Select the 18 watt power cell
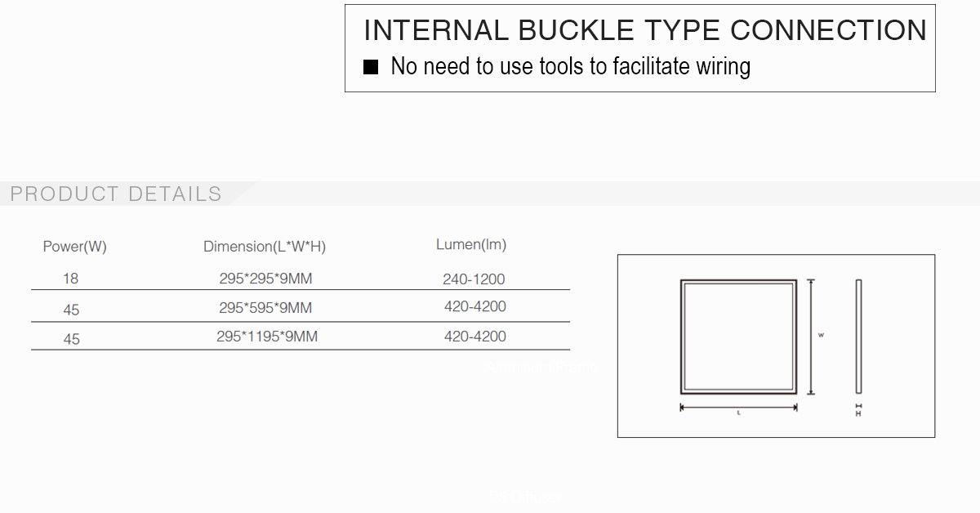Screen dimensions: 980x513 71,279
